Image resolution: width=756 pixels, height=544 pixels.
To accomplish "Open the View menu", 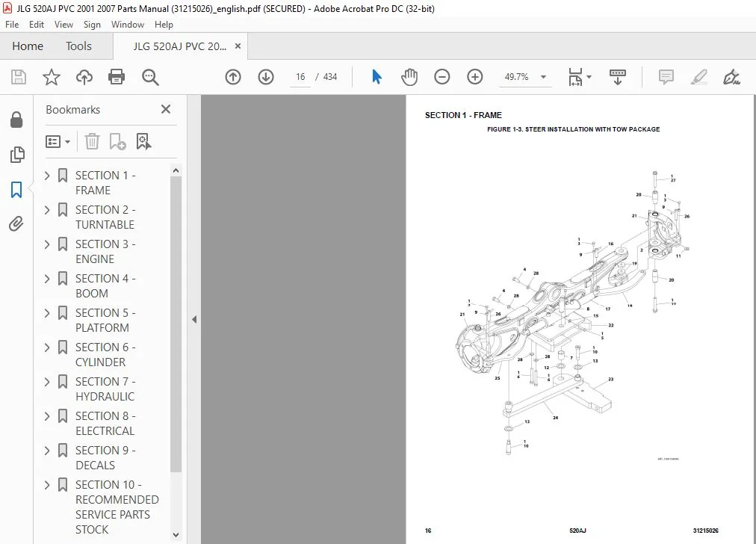I will pyautogui.click(x=63, y=25).
